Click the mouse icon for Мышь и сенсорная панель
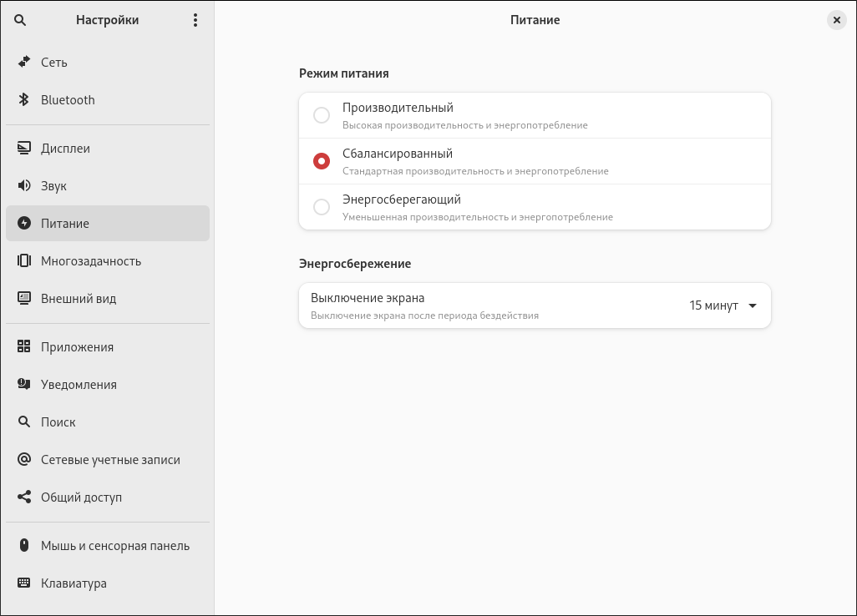This screenshot has height=616, width=857. tap(24, 546)
